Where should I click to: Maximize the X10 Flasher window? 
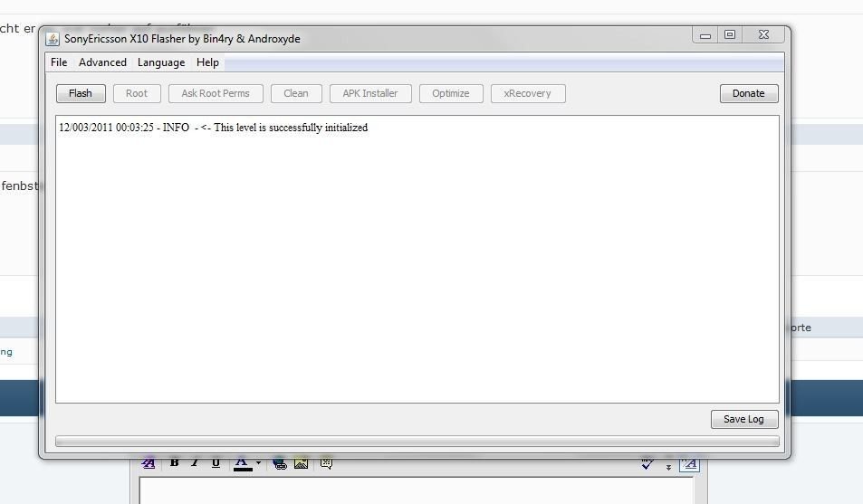point(730,34)
